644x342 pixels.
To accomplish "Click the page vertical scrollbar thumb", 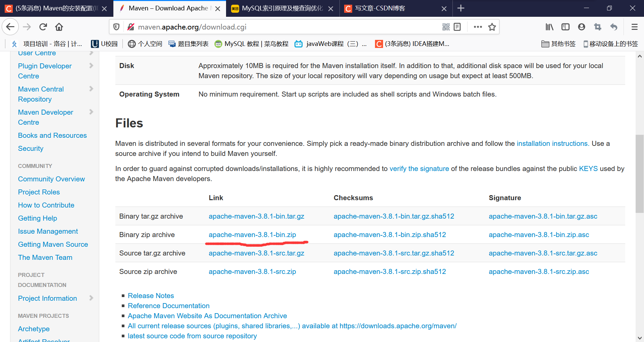I will pyautogui.click(x=640, y=174).
